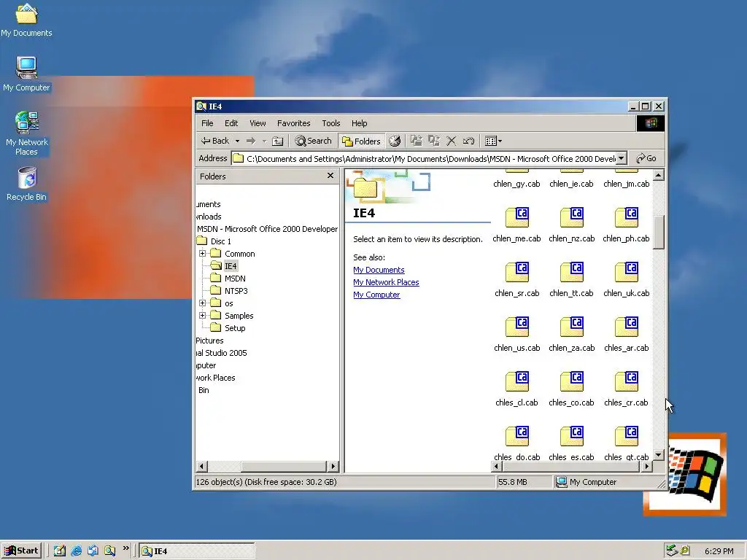Select the chles_co.cab file icon

[572, 382]
